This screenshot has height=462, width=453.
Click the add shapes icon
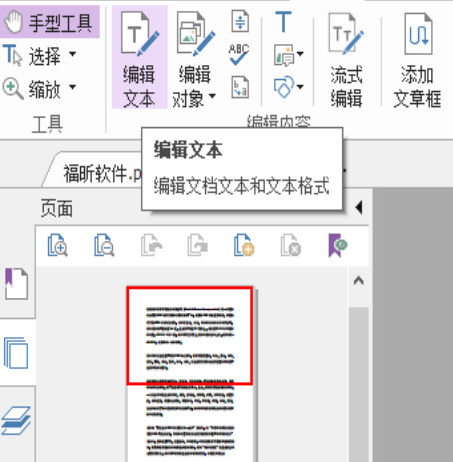click(x=284, y=87)
